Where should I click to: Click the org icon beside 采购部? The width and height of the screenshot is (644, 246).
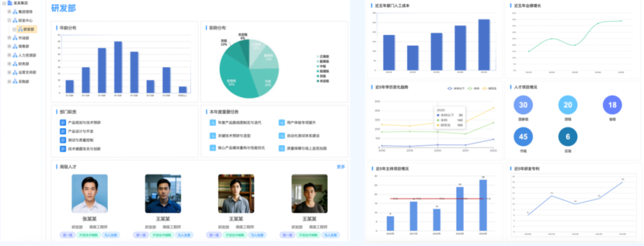pyautogui.click(x=15, y=81)
